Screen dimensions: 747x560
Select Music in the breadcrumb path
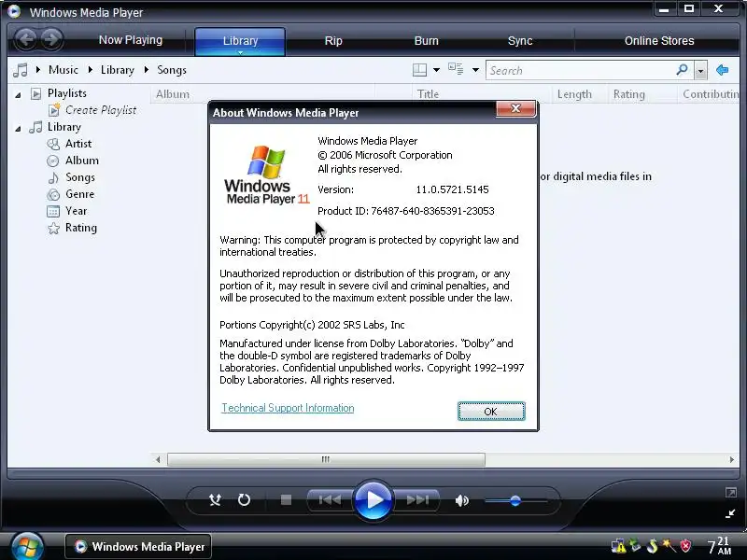(x=63, y=70)
